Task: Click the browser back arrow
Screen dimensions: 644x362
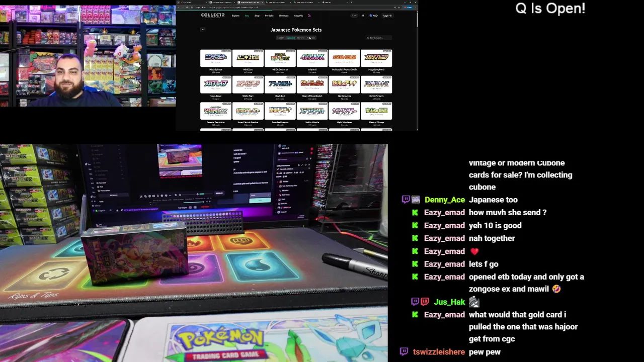Action: 178,8
